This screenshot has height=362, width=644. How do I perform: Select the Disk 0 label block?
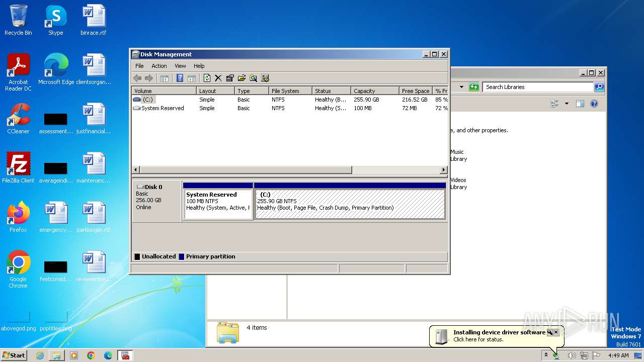coord(156,201)
